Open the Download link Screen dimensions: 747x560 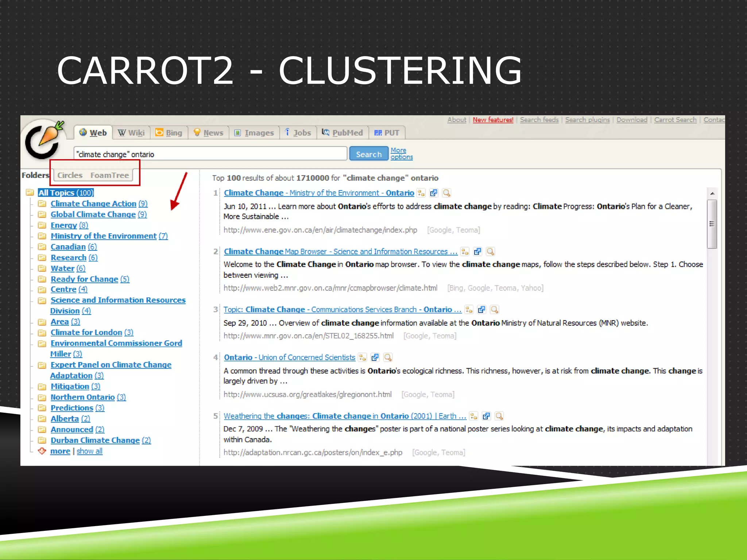coord(632,120)
